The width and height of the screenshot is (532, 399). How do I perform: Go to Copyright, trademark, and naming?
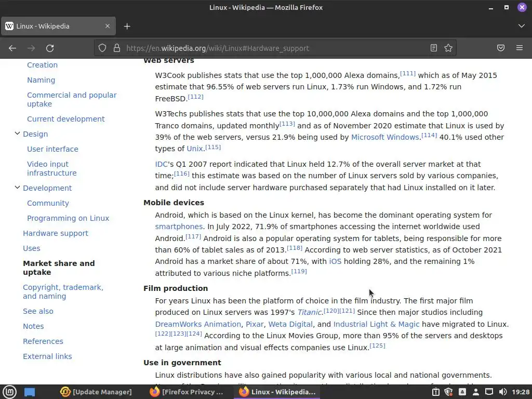(x=63, y=292)
